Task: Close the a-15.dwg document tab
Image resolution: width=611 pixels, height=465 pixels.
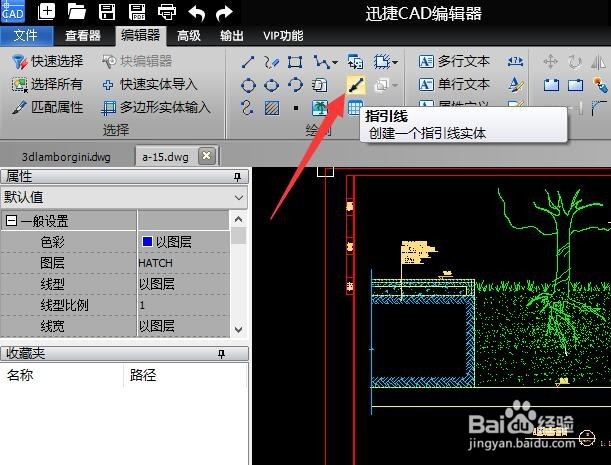Action: 207,156
